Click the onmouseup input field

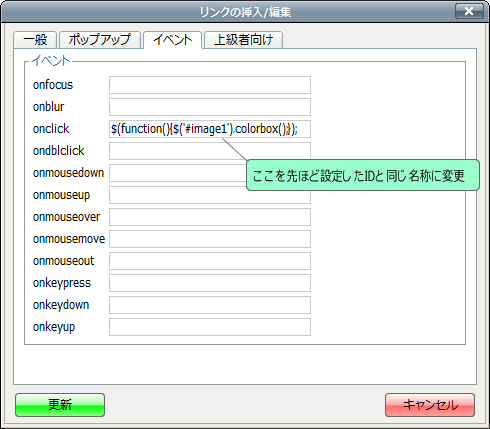click(210, 195)
